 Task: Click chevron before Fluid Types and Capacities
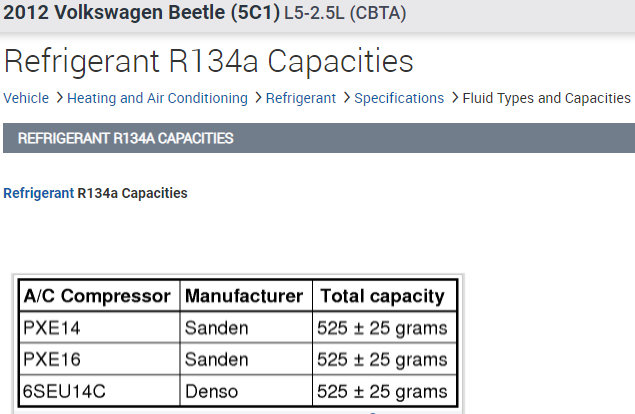454,98
